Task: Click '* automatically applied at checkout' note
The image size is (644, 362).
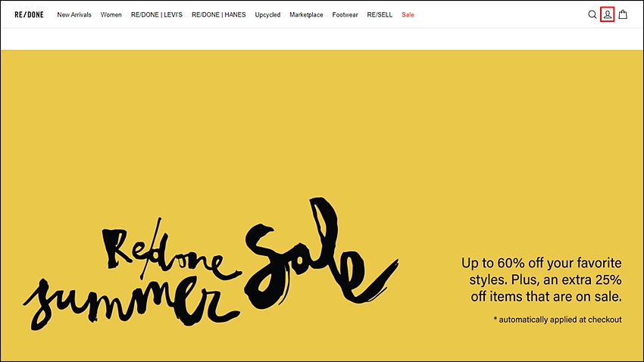Action: click(558, 320)
